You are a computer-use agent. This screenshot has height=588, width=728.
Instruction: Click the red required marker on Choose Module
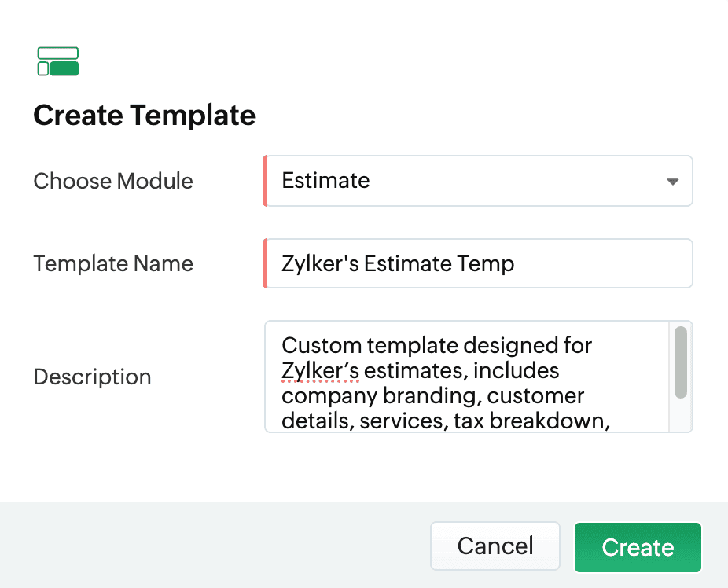[266, 181]
